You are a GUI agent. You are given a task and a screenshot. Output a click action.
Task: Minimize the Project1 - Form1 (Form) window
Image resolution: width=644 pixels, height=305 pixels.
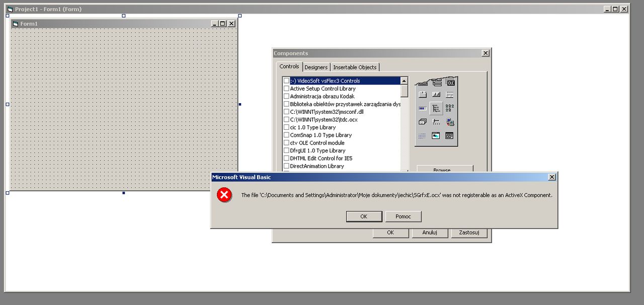pos(607,9)
